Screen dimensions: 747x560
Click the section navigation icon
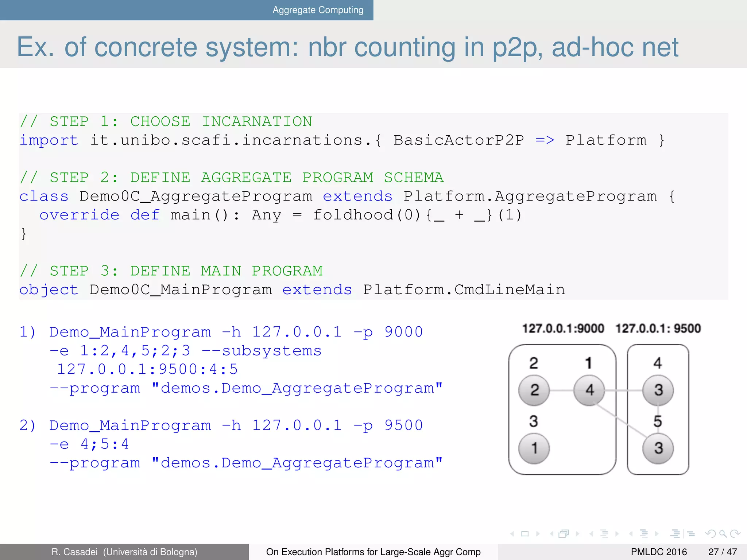tap(644, 534)
